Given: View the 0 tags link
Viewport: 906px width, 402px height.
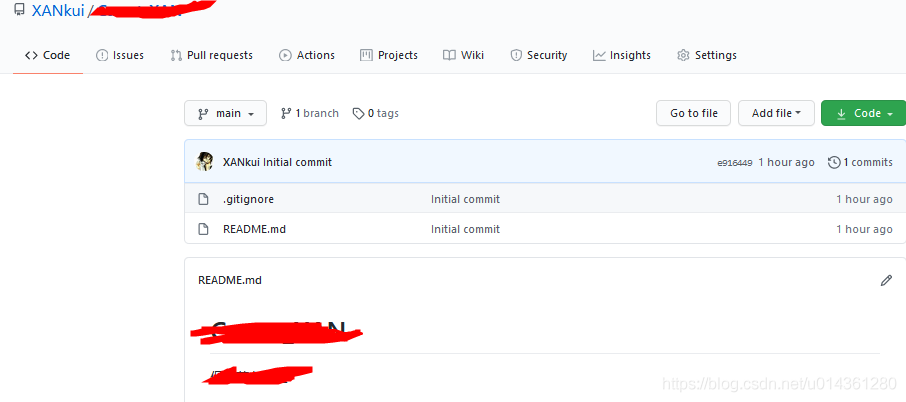Looking at the screenshot, I should tap(376, 113).
